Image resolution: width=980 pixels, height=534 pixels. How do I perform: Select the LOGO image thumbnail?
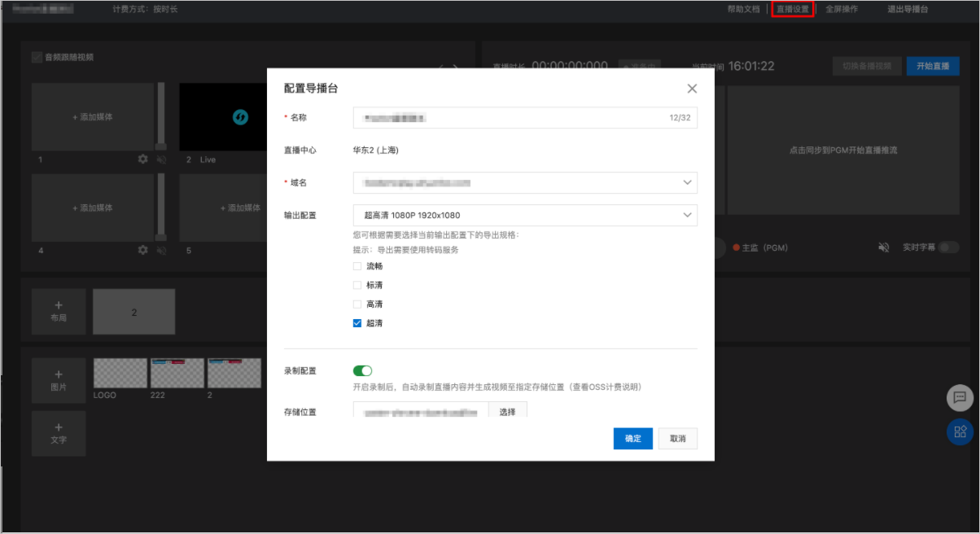(120, 374)
